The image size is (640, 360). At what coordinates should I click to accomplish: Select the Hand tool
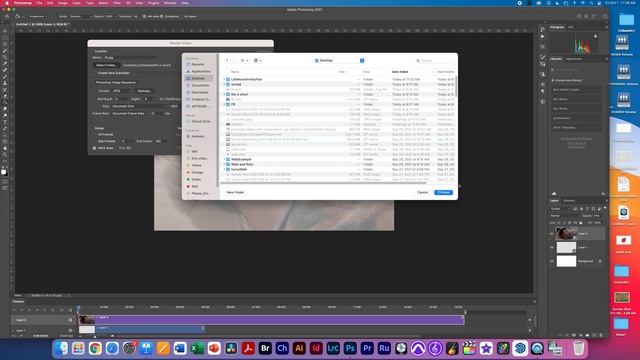pos(5,148)
